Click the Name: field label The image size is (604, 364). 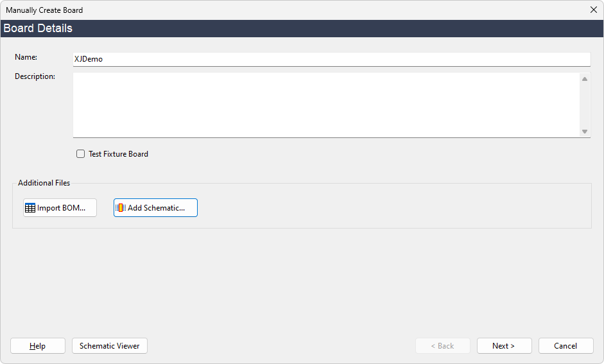tap(26, 57)
